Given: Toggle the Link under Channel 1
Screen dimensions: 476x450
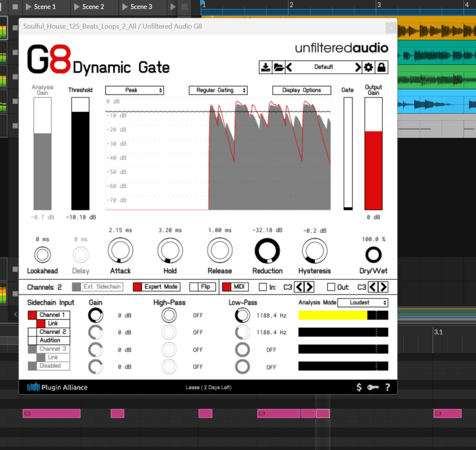Looking at the screenshot, I should pos(53,323).
